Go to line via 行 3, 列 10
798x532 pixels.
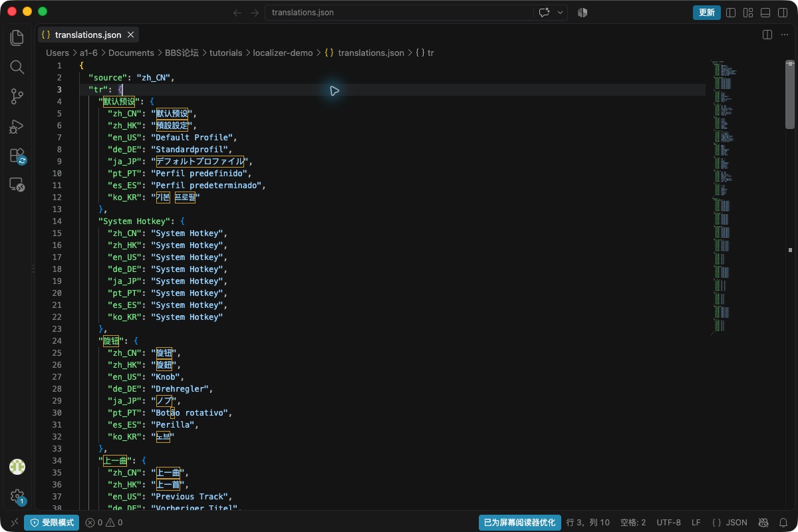[x=588, y=523]
